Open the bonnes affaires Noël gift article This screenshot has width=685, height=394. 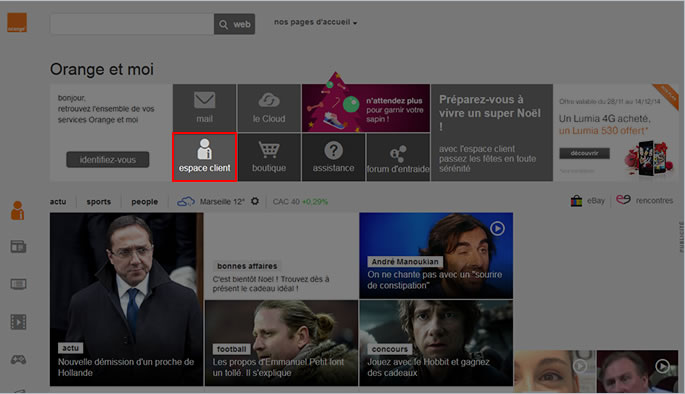pyautogui.click(x=281, y=256)
